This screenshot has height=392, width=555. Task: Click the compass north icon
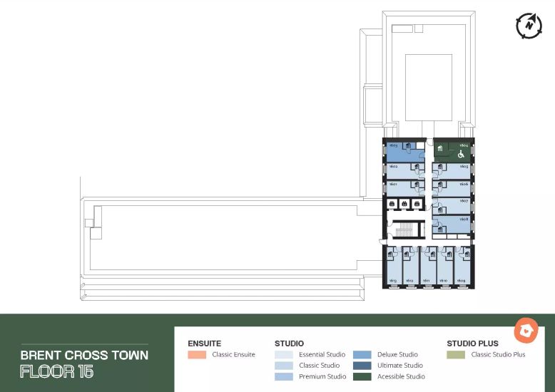(529, 25)
